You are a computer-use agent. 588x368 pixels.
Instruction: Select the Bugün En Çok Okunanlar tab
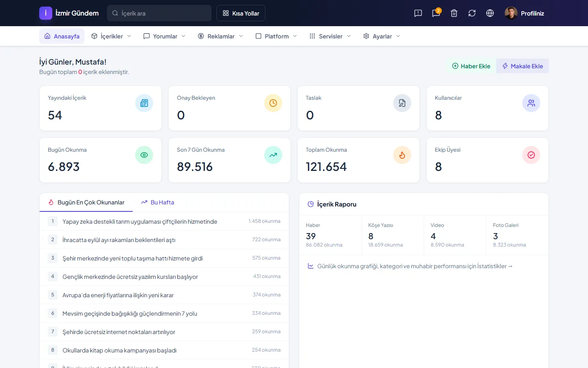point(86,202)
